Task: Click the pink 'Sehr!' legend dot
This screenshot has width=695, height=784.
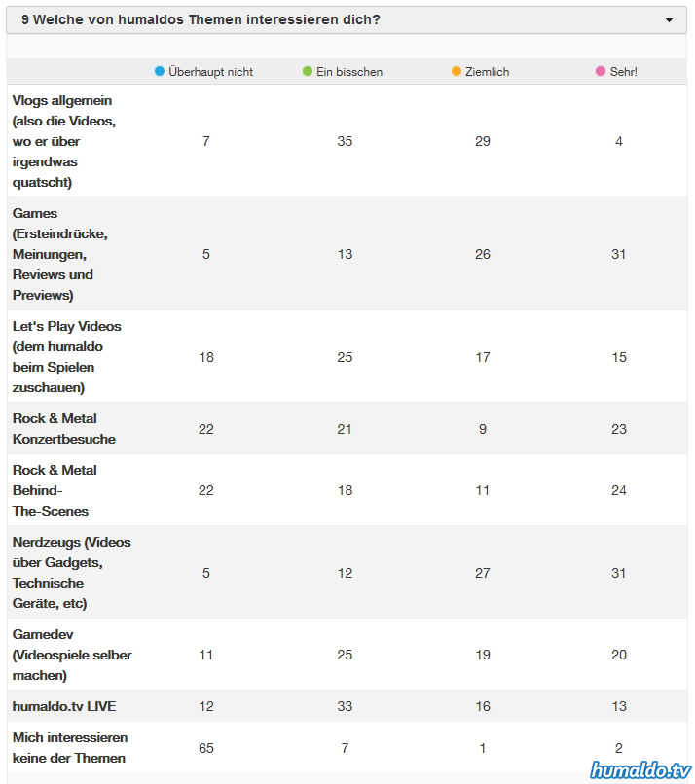Action: point(601,71)
